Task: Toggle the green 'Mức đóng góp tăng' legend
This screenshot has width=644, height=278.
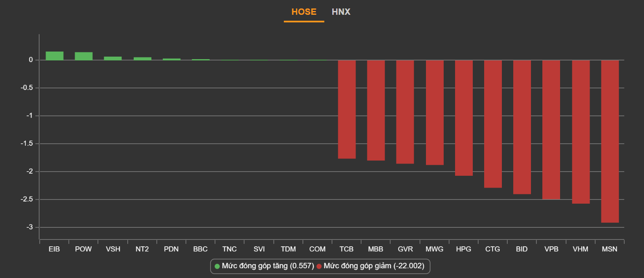Action: coord(264,266)
